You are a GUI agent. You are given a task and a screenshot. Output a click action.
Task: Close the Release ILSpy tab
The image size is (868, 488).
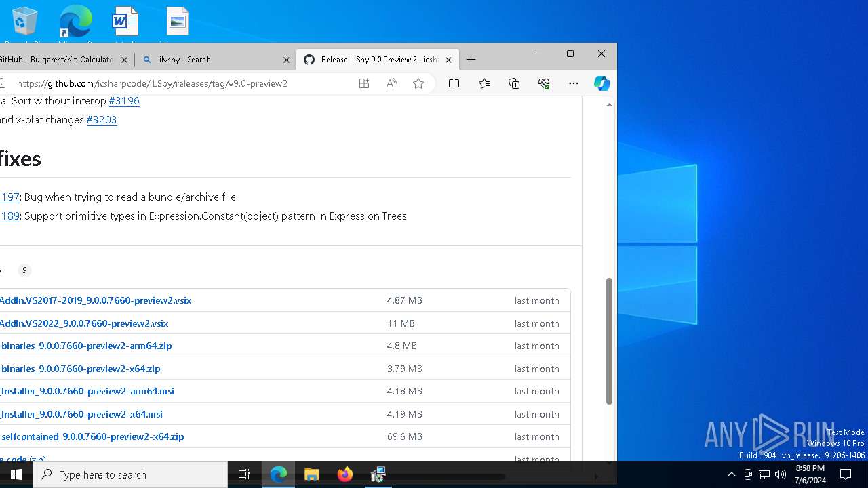448,60
